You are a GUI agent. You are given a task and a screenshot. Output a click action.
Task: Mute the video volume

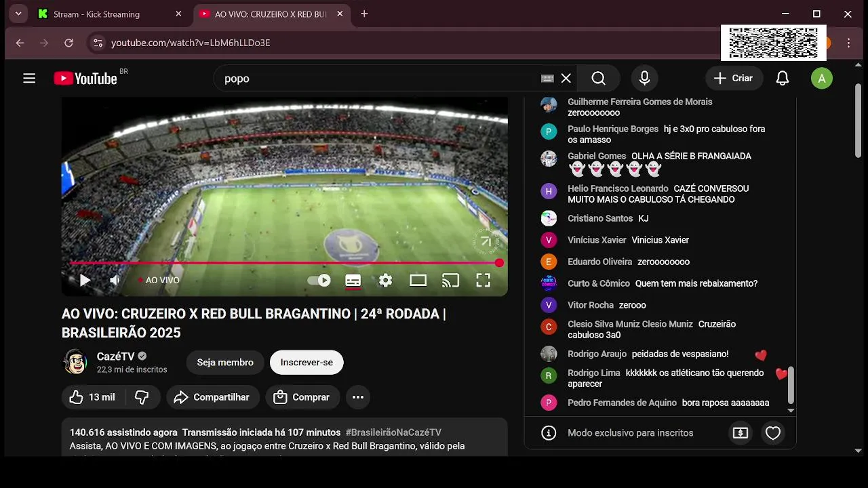pyautogui.click(x=115, y=280)
